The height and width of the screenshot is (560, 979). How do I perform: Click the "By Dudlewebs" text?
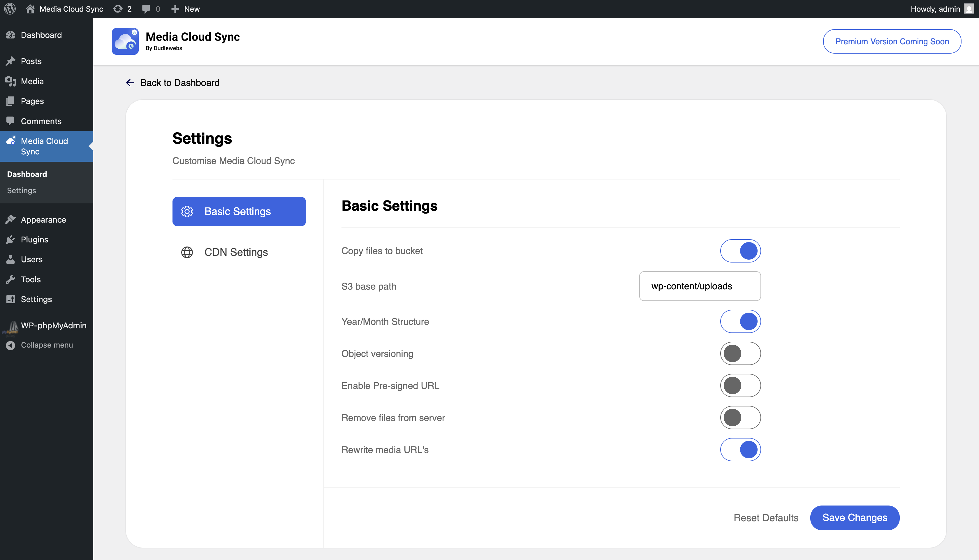pyautogui.click(x=164, y=48)
